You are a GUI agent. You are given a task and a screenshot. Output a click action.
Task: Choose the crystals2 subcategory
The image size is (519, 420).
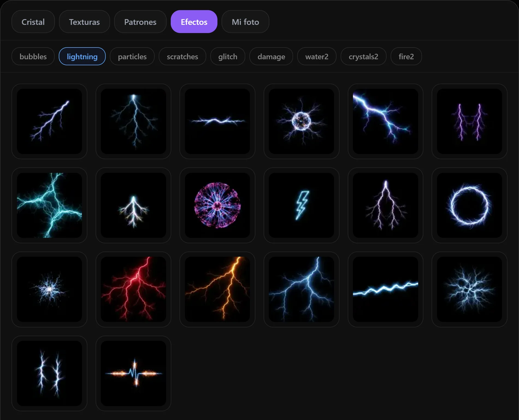point(364,57)
